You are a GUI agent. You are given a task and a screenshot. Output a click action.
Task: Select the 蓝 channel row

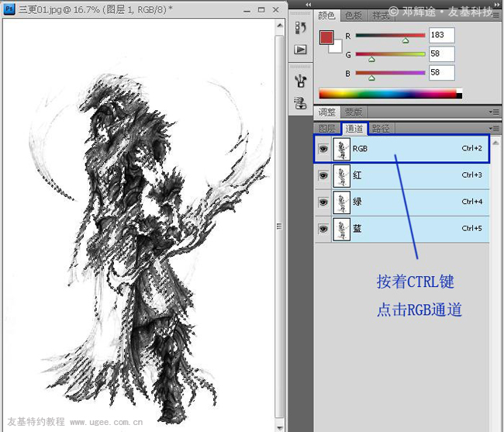coord(402,229)
